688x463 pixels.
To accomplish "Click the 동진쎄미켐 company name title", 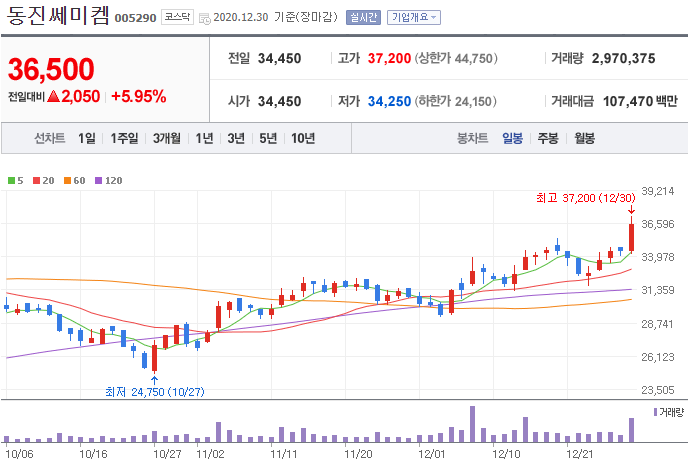I will coord(57,15).
